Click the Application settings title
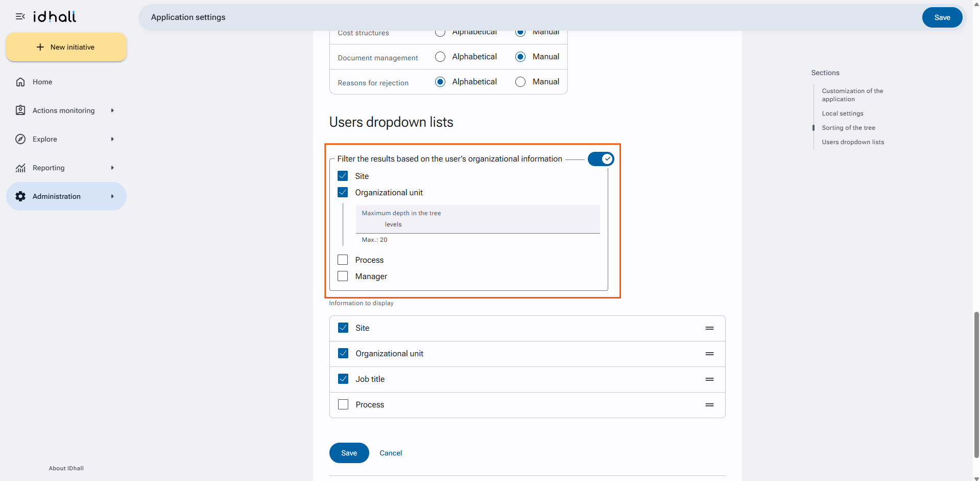 point(188,17)
